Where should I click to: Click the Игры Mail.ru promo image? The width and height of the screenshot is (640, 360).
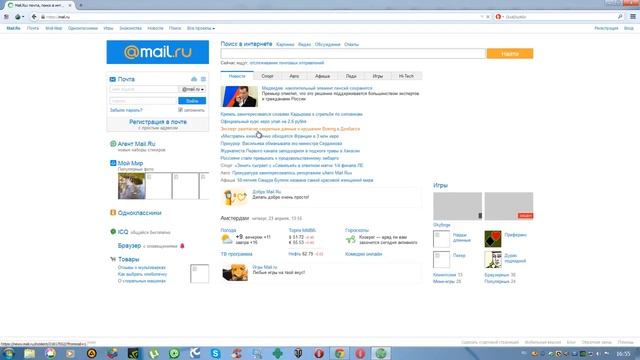click(235, 273)
